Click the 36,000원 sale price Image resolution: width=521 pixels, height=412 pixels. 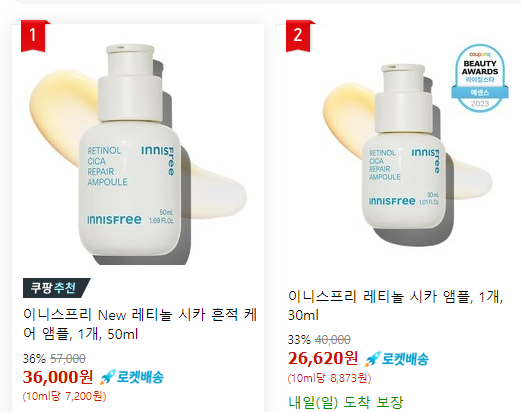[x=58, y=377]
